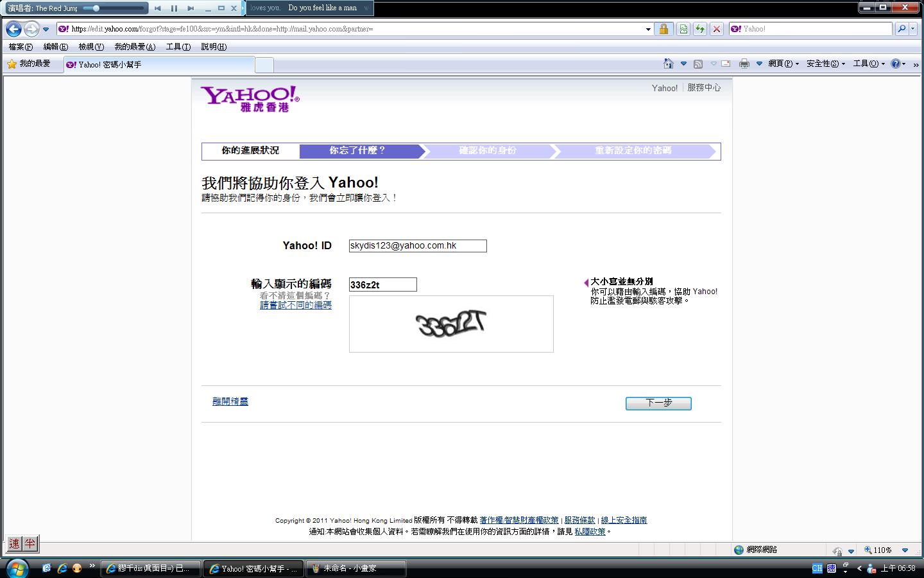Skip to next track in media player
924x578 pixels.
(190, 8)
